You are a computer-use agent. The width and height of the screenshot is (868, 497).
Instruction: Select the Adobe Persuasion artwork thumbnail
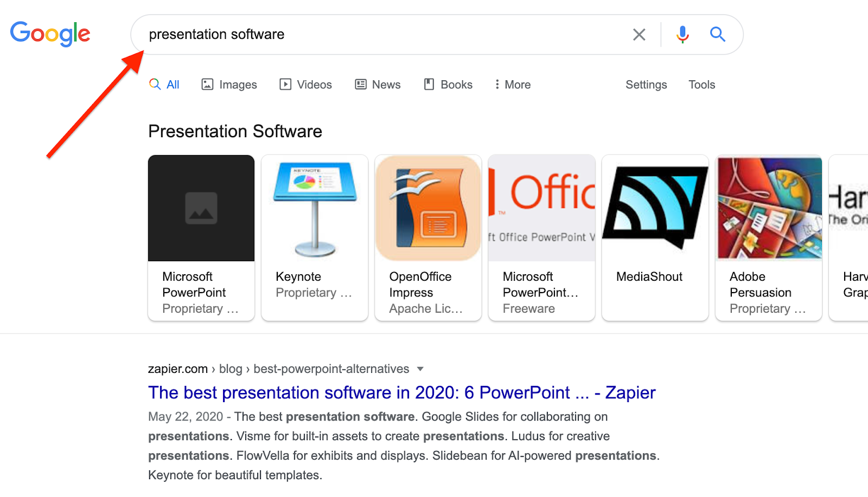pos(769,208)
